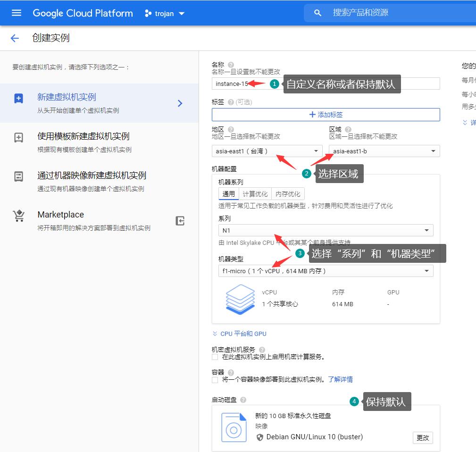Enable confidential computing service checkbox
The height and width of the screenshot is (452, 476).
point(215,357)
